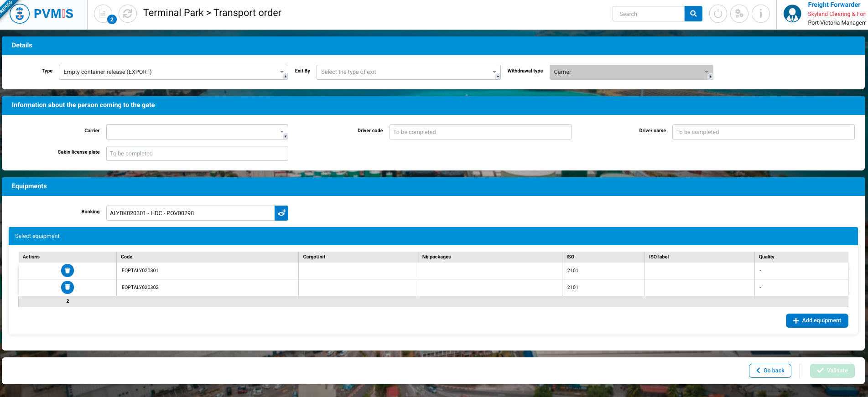Open the settings gears icon
The image size is (868, 397).
point(739,14)
